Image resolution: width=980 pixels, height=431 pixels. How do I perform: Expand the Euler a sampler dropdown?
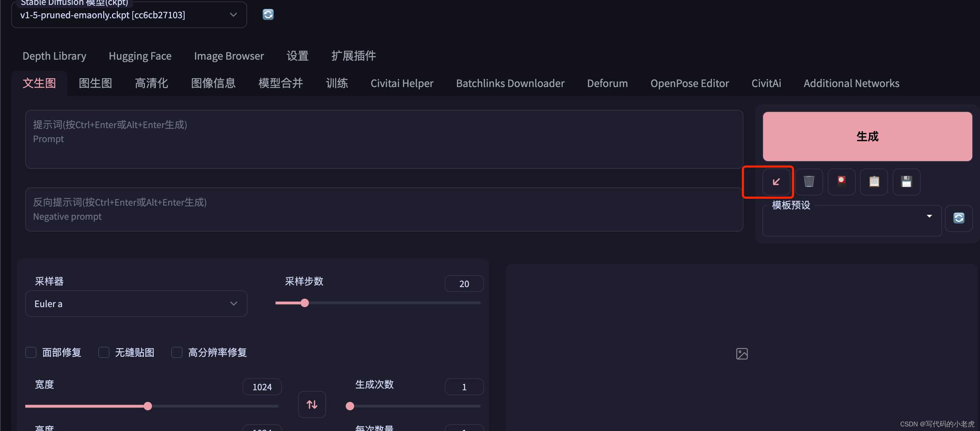tap(136, 304)
